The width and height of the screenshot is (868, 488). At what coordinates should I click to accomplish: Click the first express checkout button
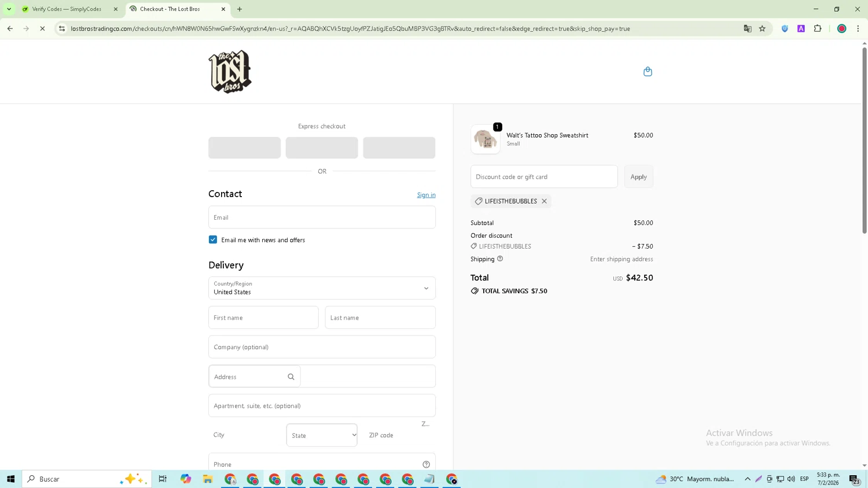pos(244,147)
